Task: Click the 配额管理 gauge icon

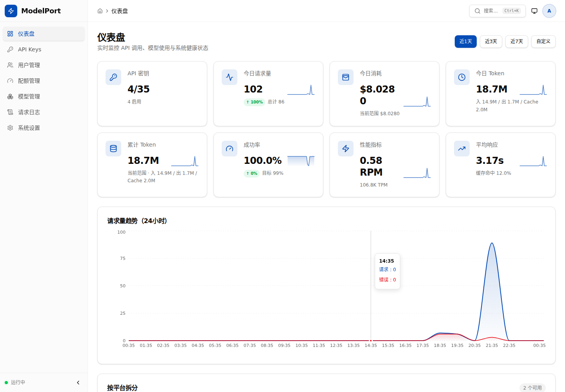Action: 10,81
